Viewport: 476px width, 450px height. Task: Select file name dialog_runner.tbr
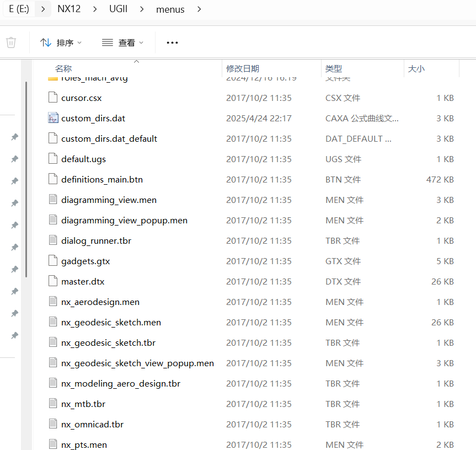point(96,241)
